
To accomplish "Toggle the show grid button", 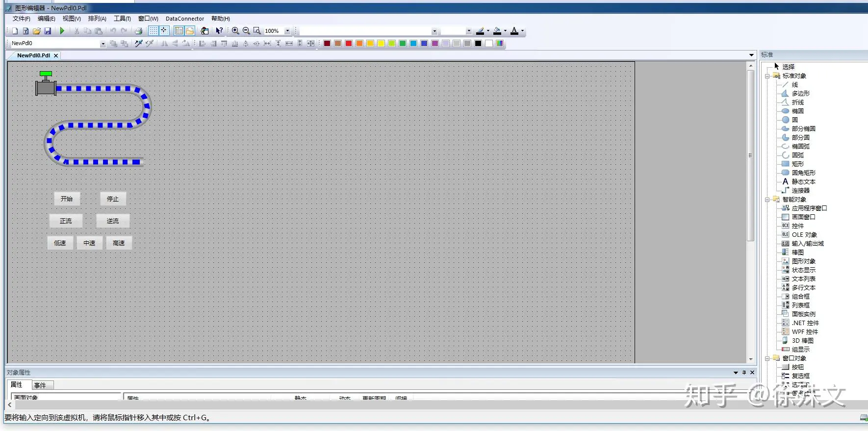I will pyautogui.click(x=153, y=31).
